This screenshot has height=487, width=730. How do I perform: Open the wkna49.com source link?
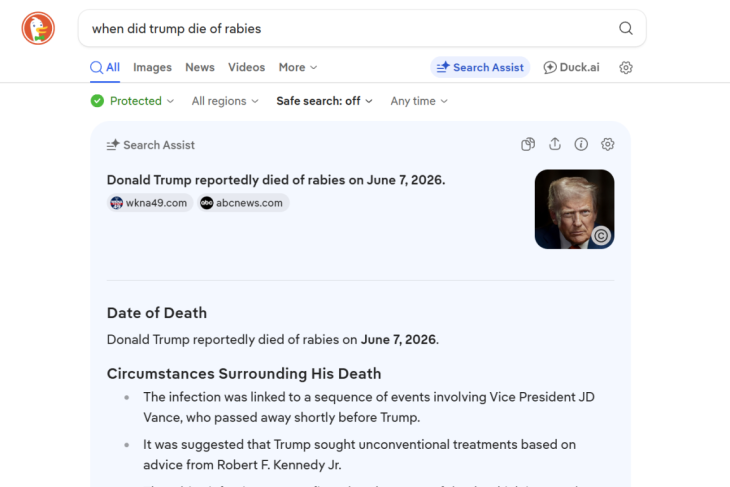click(149, 203)
